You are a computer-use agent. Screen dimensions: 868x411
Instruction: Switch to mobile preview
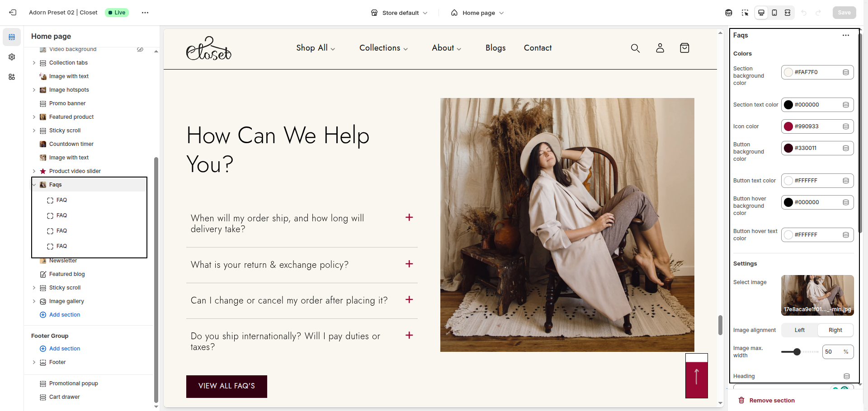(x=774, y=13)
